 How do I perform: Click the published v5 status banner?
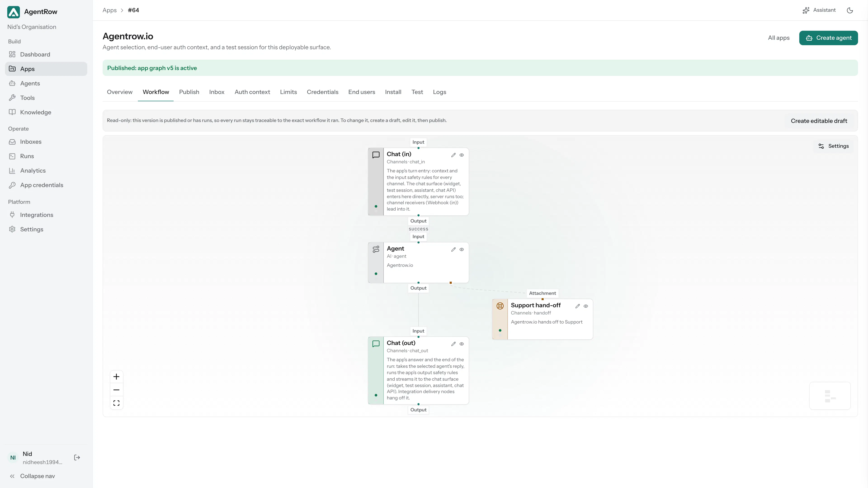tap(480, 68)
